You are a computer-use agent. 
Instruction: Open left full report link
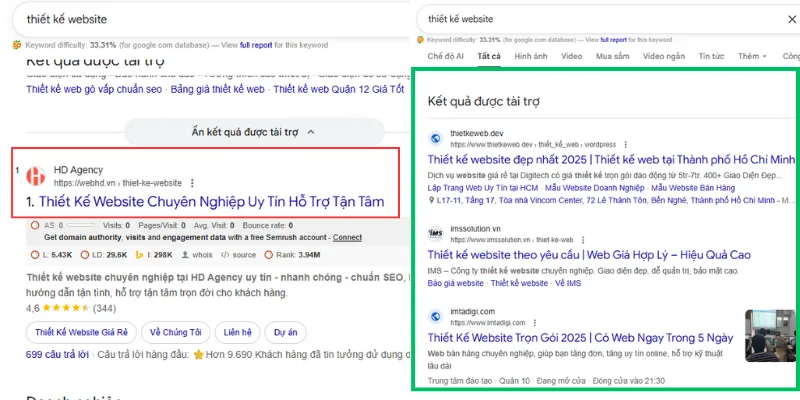256,45
